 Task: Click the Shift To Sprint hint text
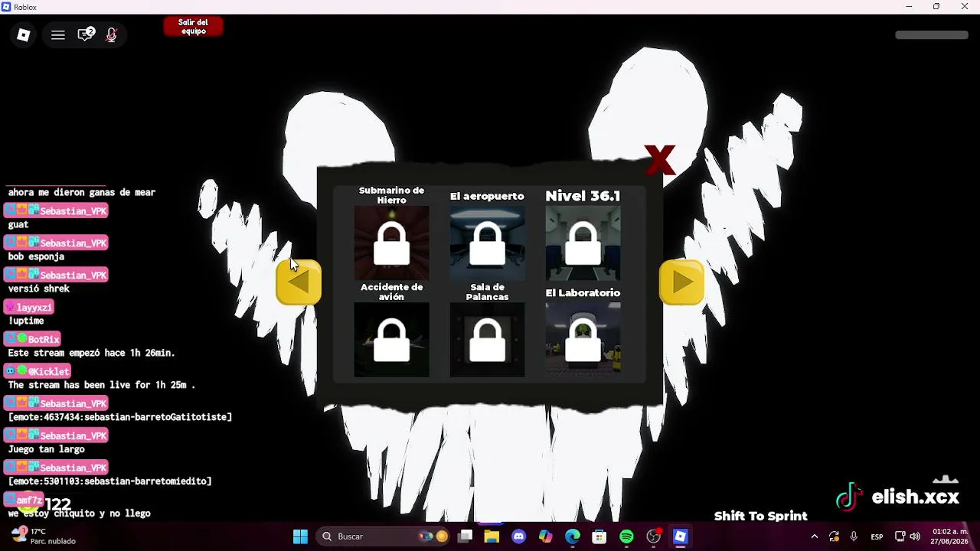(x=760, y=516)
